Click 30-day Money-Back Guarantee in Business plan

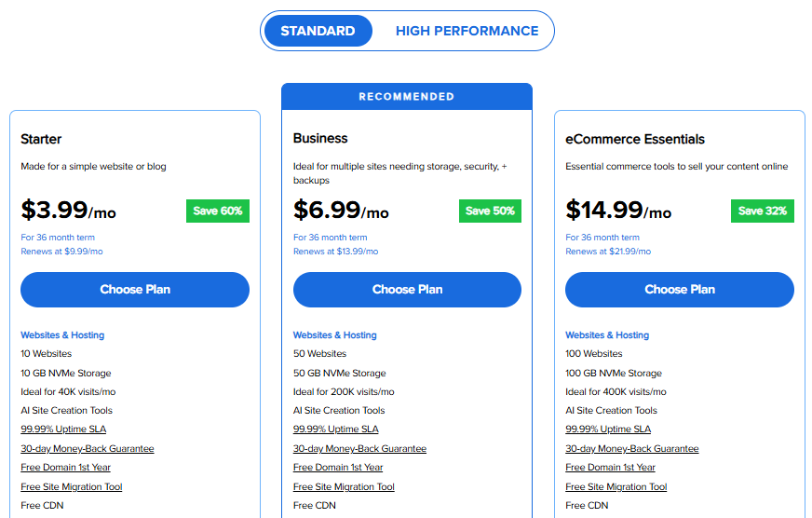359,449
